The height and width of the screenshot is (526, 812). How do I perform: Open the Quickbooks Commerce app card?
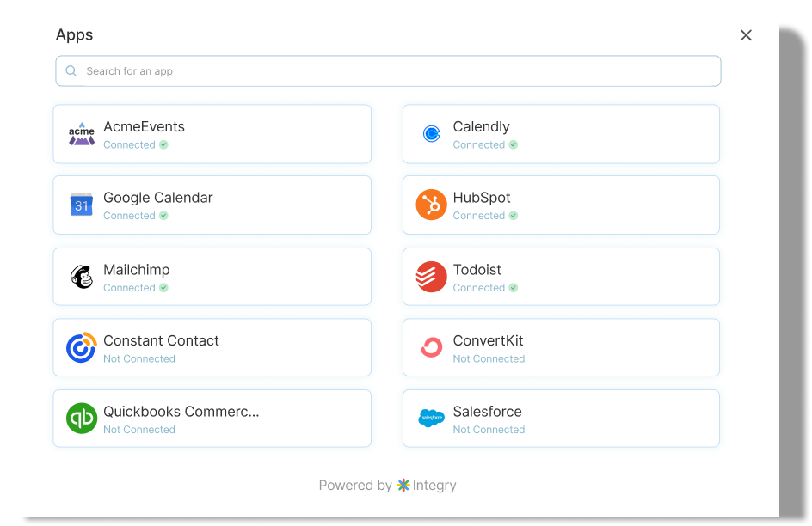tap(212, 419)
